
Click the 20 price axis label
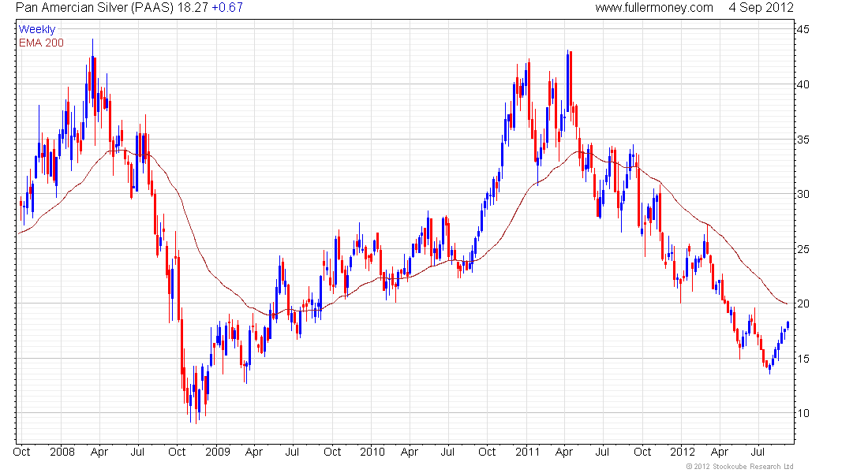pos(802,304)
